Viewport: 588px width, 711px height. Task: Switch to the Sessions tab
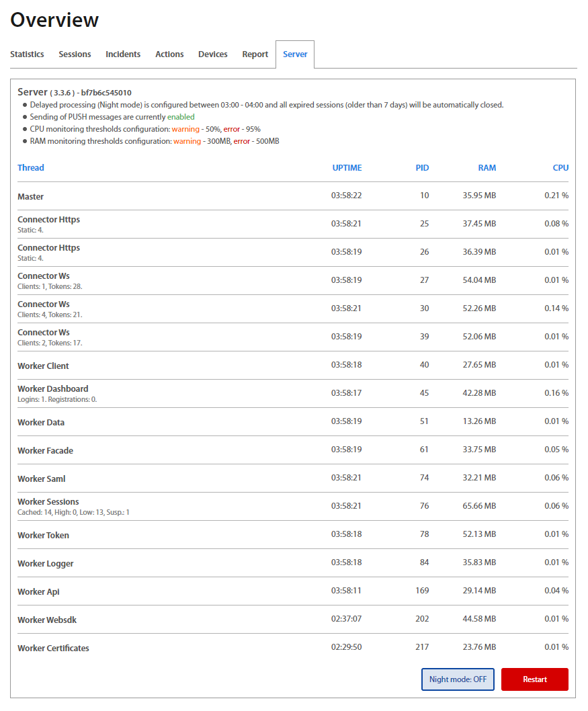pyautogui.click(x=75, y=54)
